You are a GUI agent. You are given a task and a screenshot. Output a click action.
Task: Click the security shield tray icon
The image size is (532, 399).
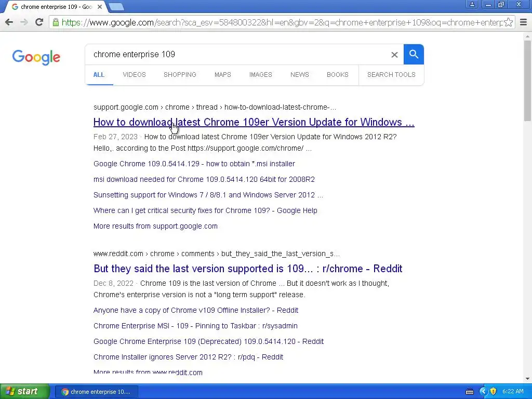point(494,392)
